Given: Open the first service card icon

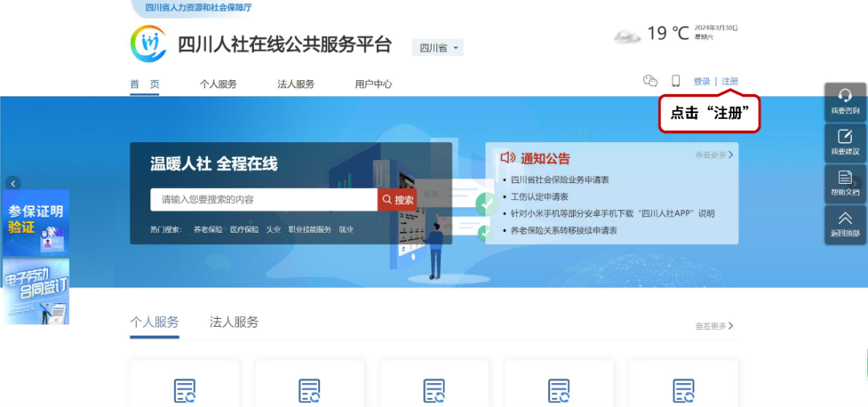Looking at the screenshot, I should tap(185, 390).
